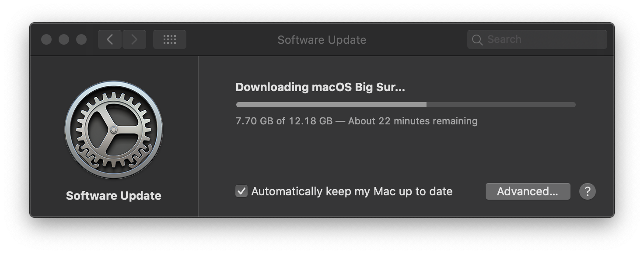644x254 pixels.
Task: Click the "Software Update" window title
Action: pyautogui.click(x=322, y=40)
